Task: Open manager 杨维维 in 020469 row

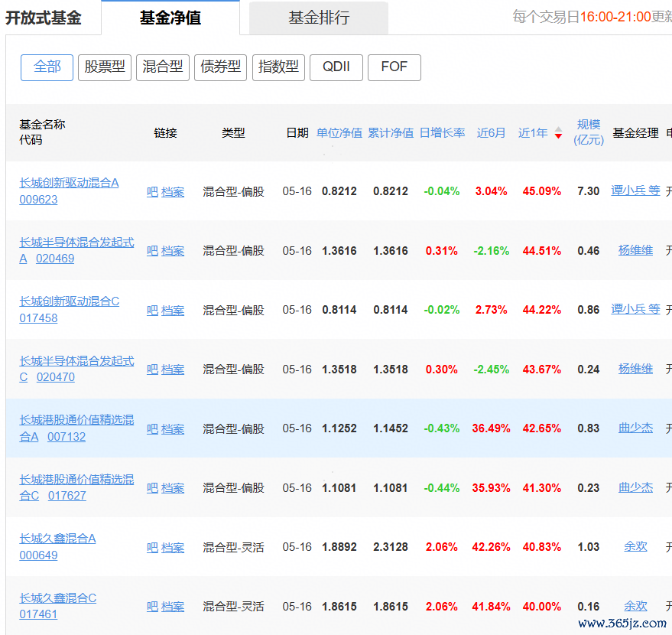Action: pos(635,250)
